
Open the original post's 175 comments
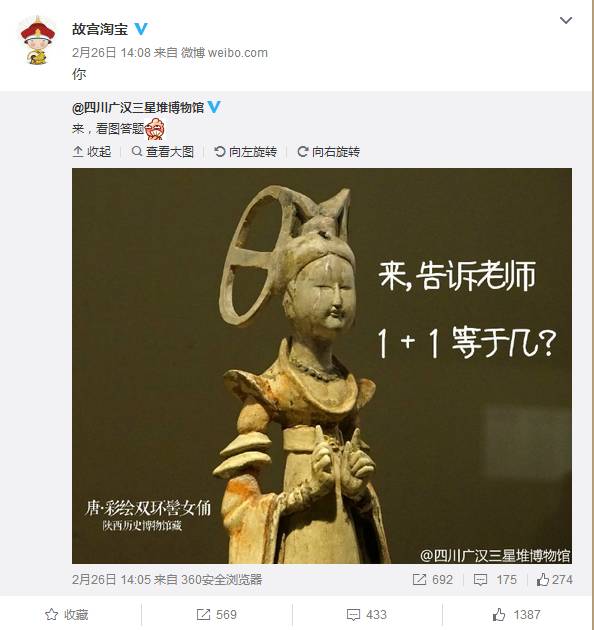coord(495,580)
